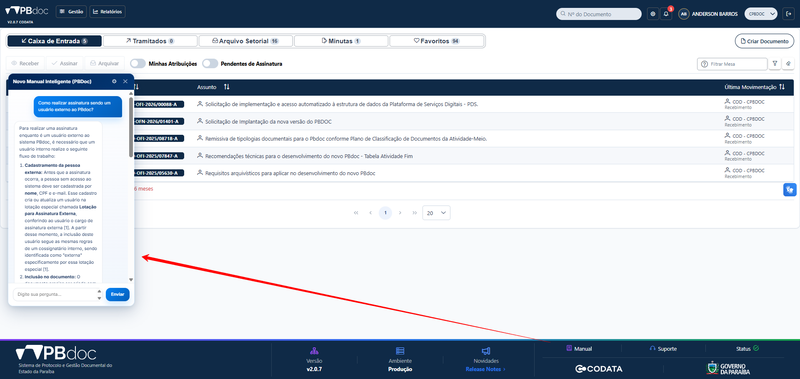Screen dimensions: 800x379
Task: Click the Receber button
Action: pos(26,64)
